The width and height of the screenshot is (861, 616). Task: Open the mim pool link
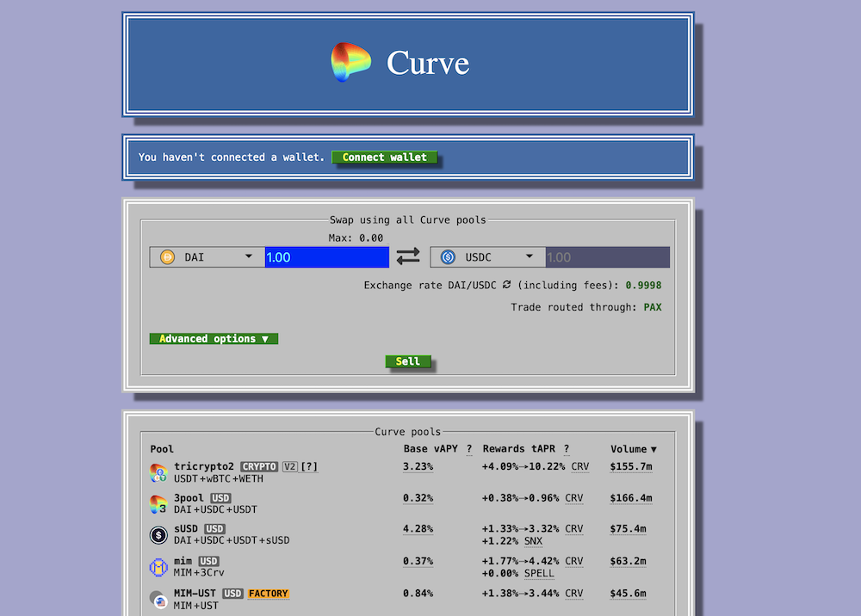(x=183, y=561)
